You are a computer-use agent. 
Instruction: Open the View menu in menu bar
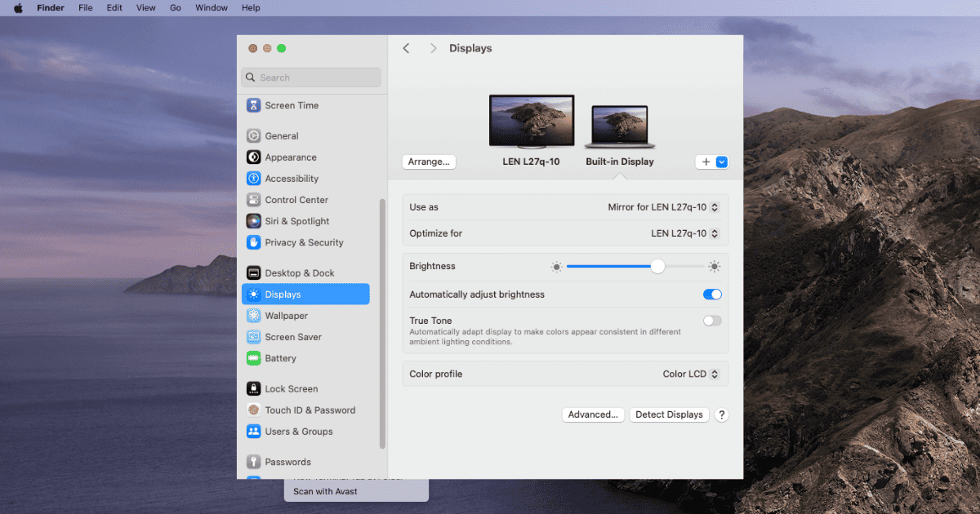click(x=145, y=8)
